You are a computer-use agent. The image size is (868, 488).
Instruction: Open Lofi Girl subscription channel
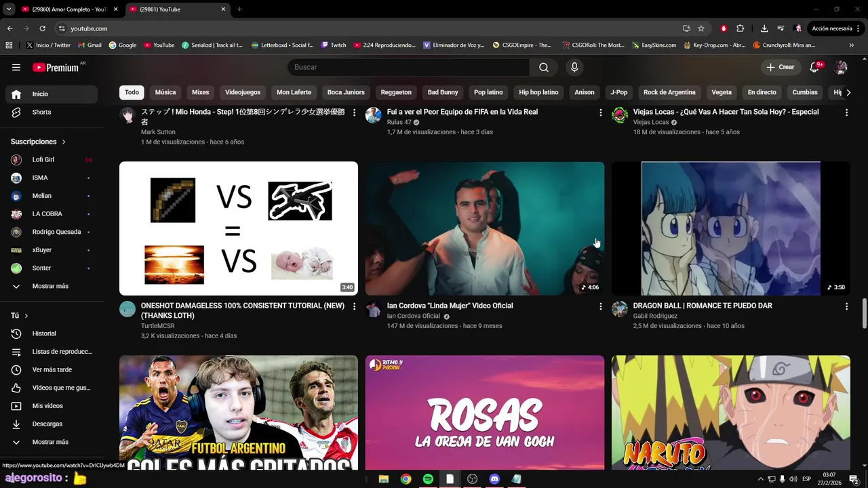click(52, 159)
